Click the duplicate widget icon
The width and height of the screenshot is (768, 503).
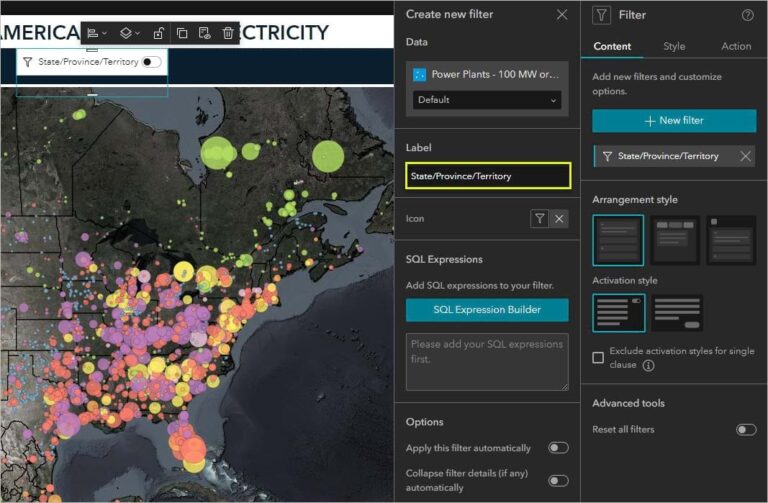182,33
